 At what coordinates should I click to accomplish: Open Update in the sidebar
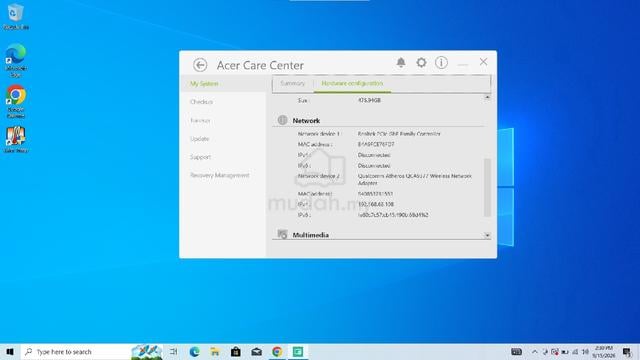(199, 139)
